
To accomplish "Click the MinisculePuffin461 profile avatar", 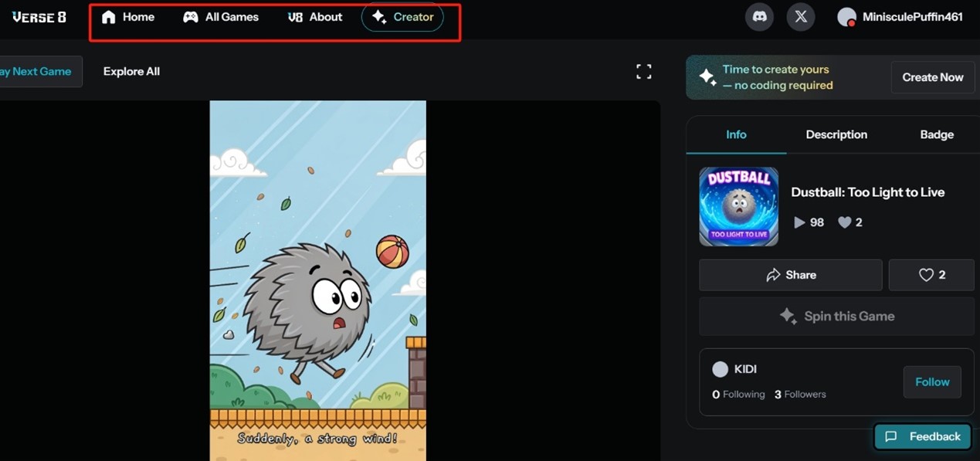I will point(847,17).
